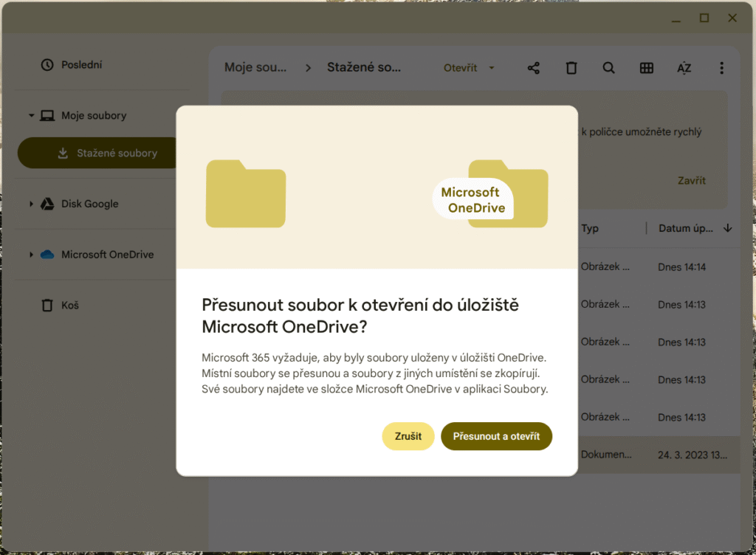This screenshot has height=555, width=756.
Task: Click the OneDrive cloud icon in sidebar
Action: [47, 255]
